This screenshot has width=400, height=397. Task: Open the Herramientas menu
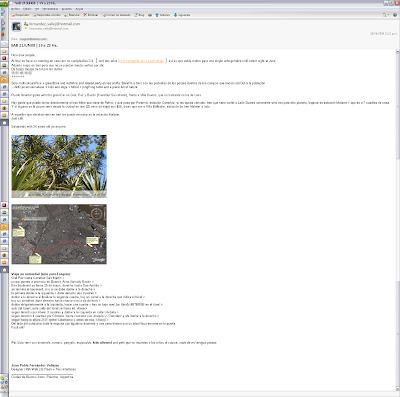tap(50, 9)
